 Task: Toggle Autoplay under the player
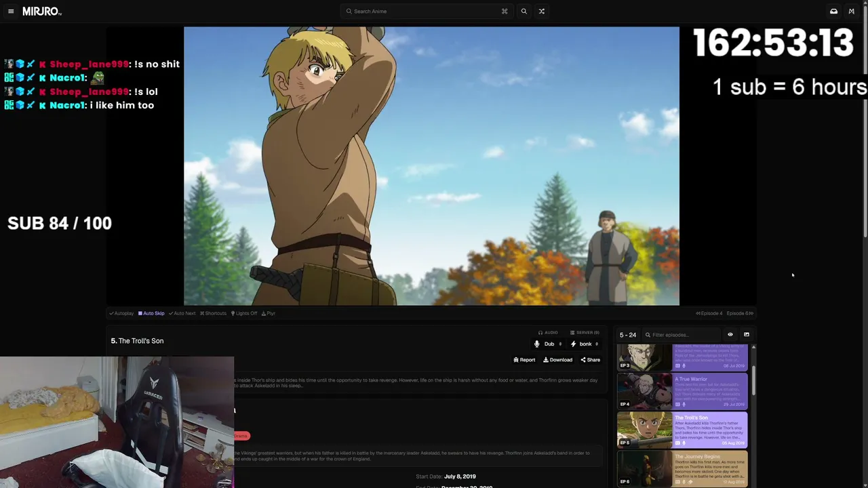click(121, 313)
